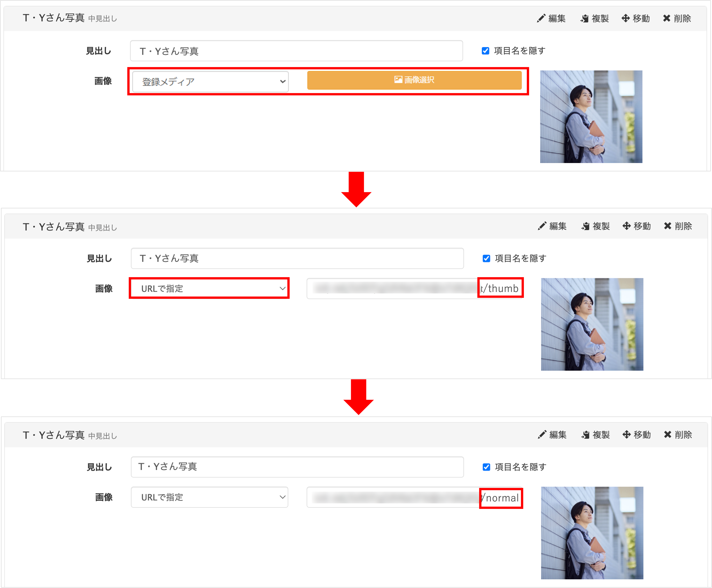Click the 移動 move icon in top panel
The height and width of the screenshot is (588, 712).
[625, 18]
